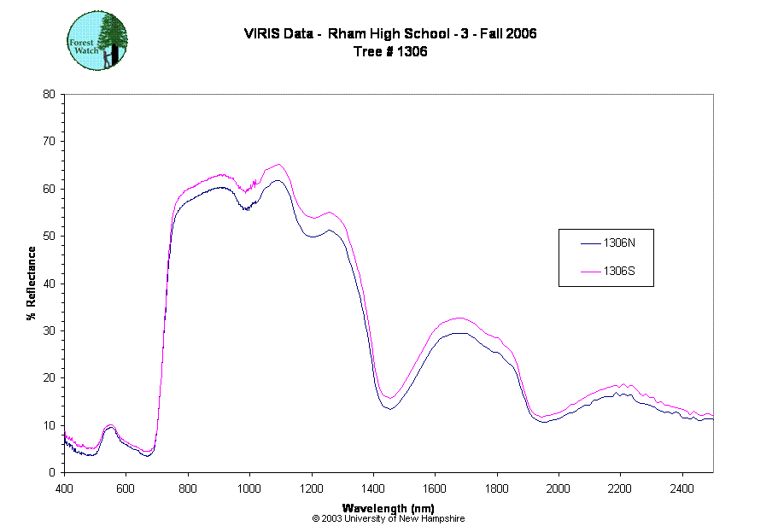The image size is (778, 532).
Task: Click the horizontal axis title below the plot
Action: (x=385, y=508)
